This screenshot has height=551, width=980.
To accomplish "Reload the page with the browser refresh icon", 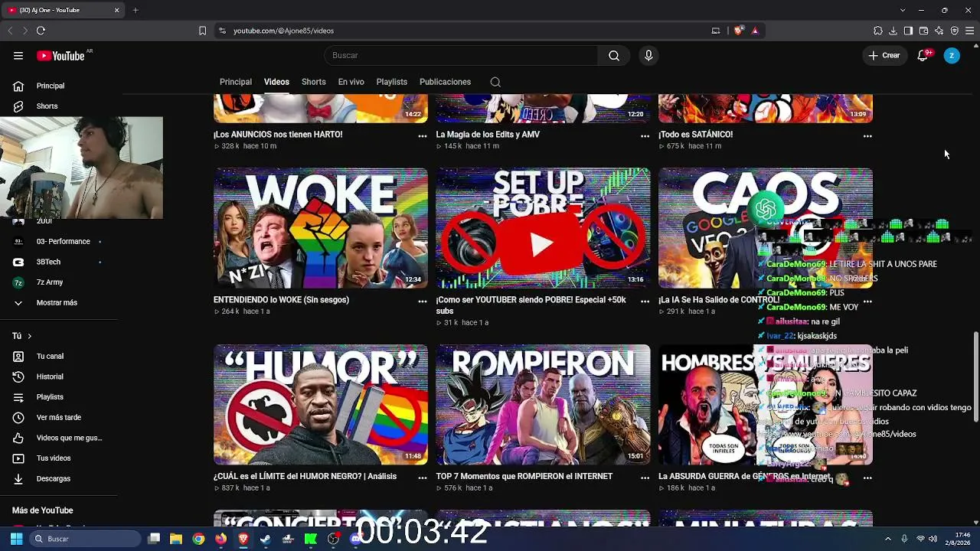I will pos(41,31).
